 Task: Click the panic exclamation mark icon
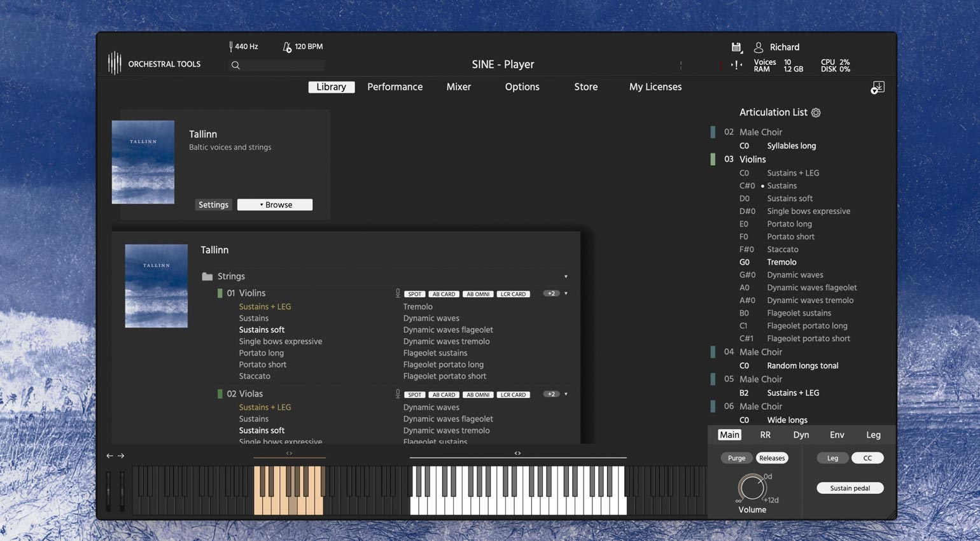click(x=736, y=64)
